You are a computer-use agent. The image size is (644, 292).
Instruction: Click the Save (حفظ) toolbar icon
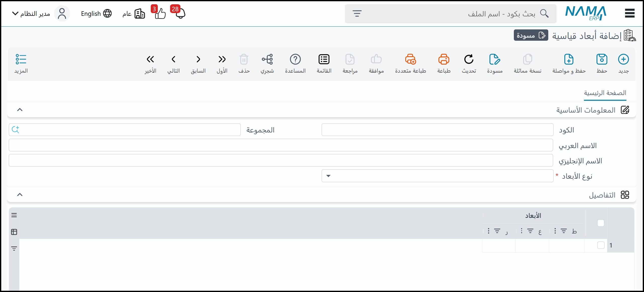[x=602, y=60]
